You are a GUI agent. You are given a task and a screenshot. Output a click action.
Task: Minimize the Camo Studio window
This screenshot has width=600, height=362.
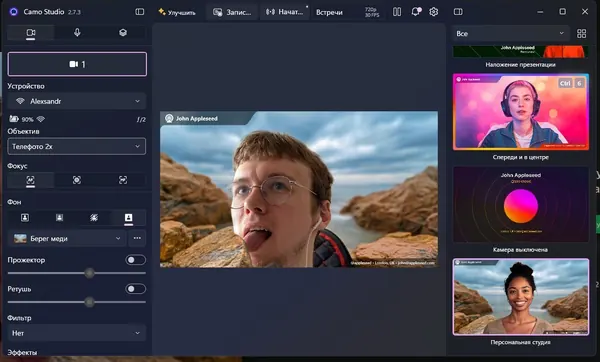pyautogui.click(x=540, y=12)
